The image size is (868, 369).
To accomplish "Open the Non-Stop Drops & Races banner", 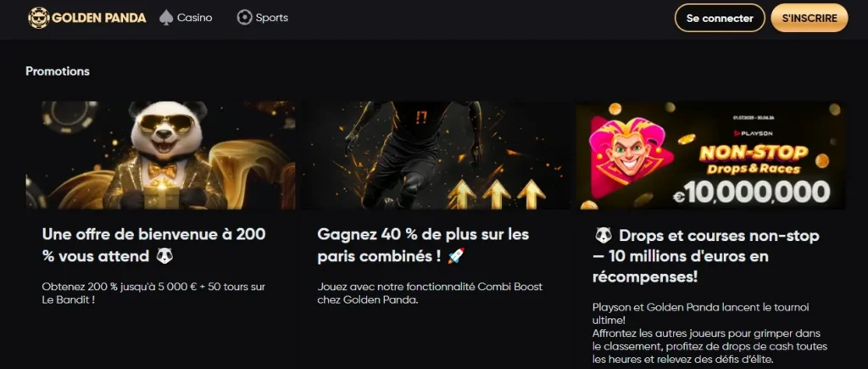I will click(x=711, y=155).
